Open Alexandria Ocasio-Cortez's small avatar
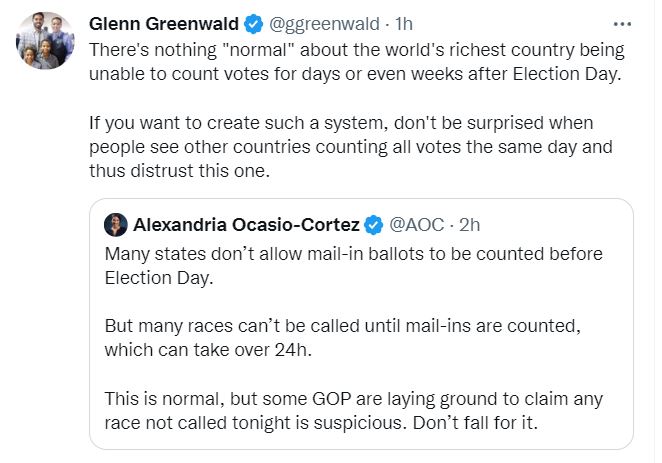 [x=115, y=223]
